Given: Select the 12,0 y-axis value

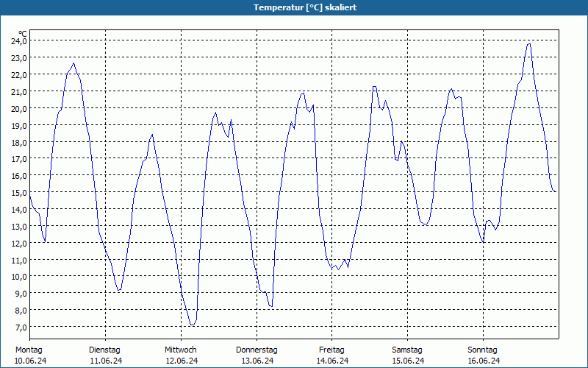Looking at the screenshot, I should point(19,244).
